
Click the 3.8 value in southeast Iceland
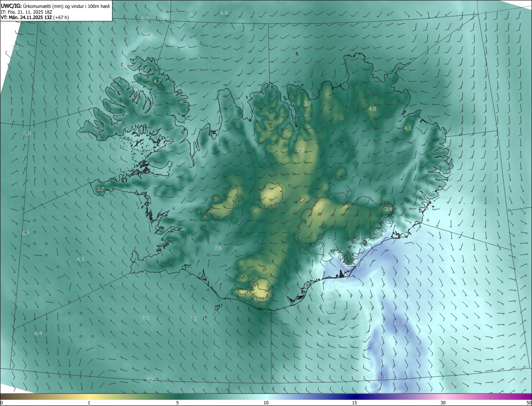(389, 209)
